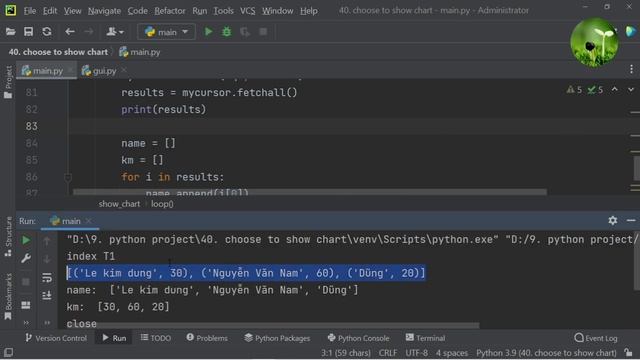This screenshot has width=640, height=360.
Task: Open the Code menu
Action: pyautogui.click(x=138, y=11)
